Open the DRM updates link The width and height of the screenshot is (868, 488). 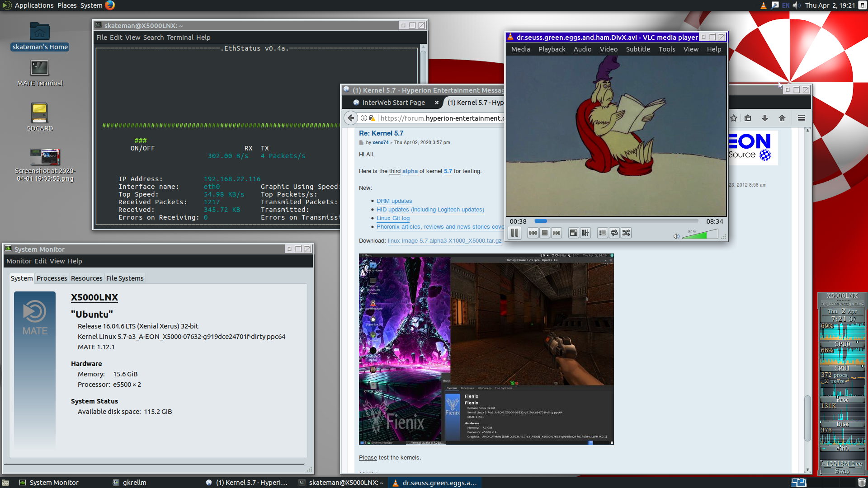tap(394, 201)
